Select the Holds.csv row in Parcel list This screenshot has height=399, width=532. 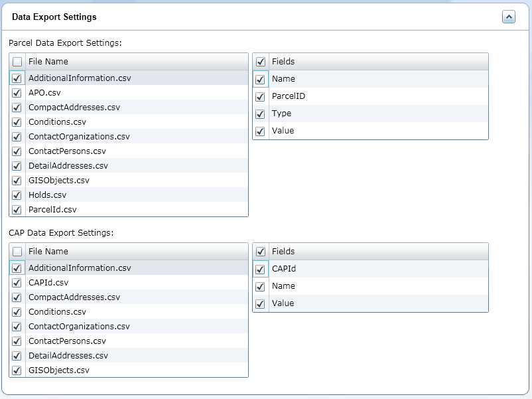[47, 195]
